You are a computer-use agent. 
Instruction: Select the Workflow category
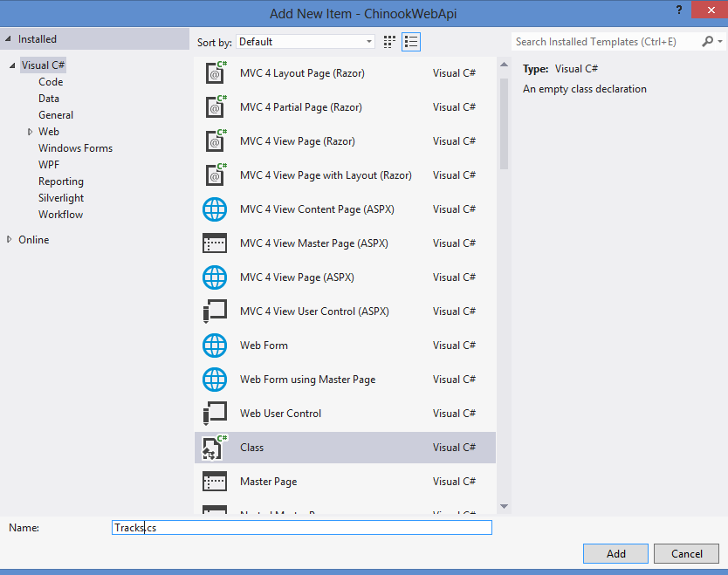click(x=61, y=215)
